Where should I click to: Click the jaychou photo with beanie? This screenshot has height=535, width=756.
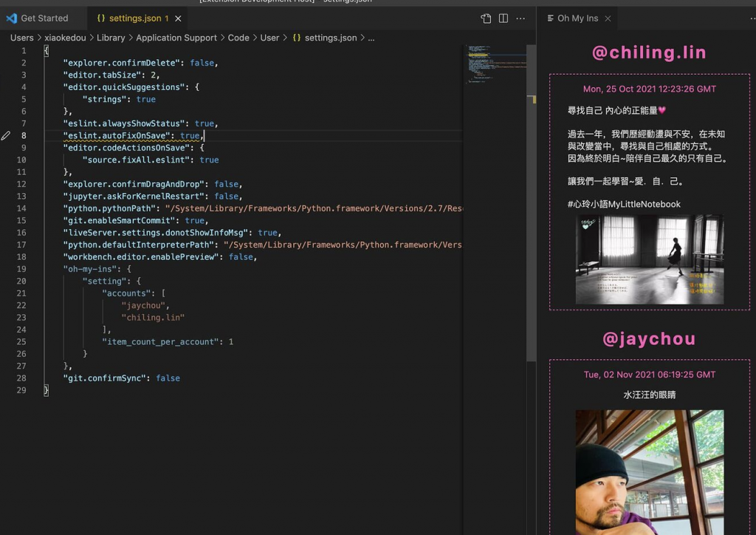click(649, 471)
